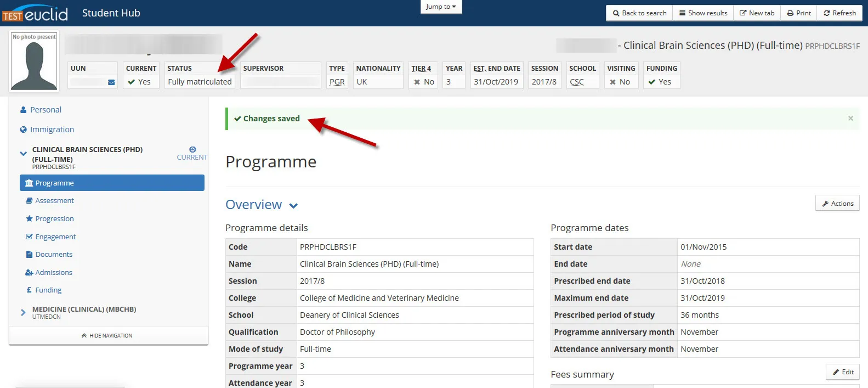
Task: Click the Funding pound sign icon
Action: click(29, 290)
